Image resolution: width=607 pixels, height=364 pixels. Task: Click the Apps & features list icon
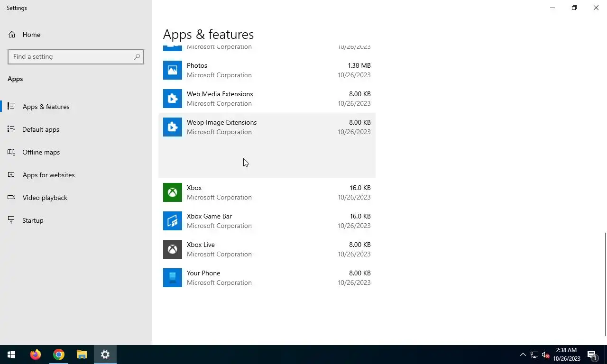pos(11,106)
